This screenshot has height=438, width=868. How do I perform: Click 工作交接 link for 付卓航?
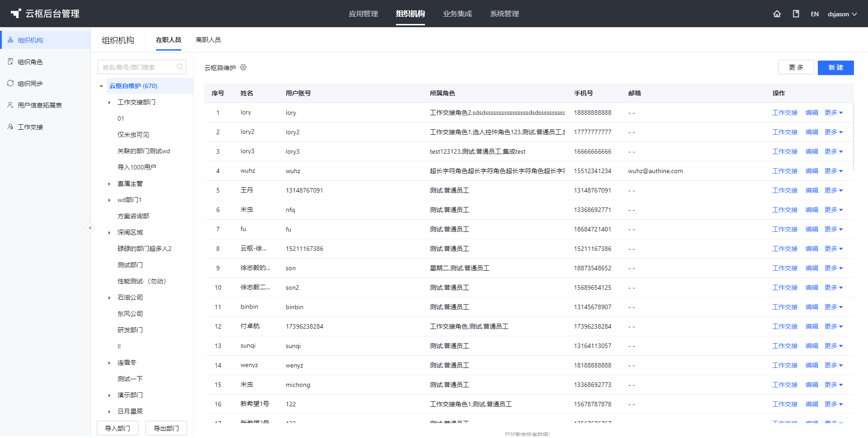(x=785, y=326)
